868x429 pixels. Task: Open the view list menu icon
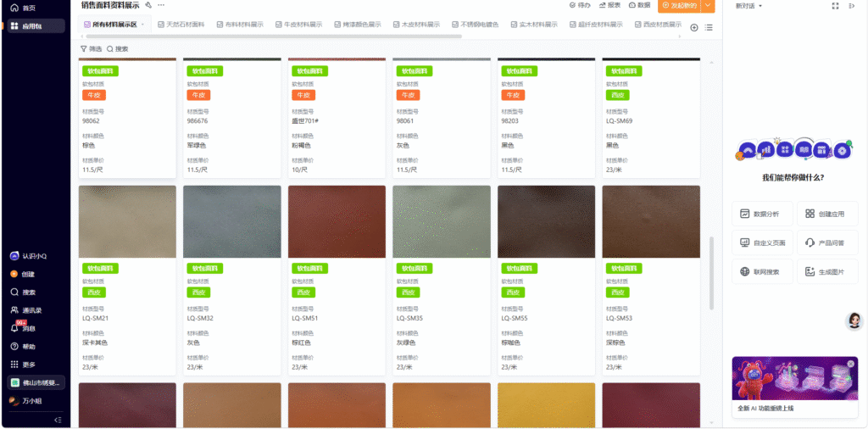(709, 27)
